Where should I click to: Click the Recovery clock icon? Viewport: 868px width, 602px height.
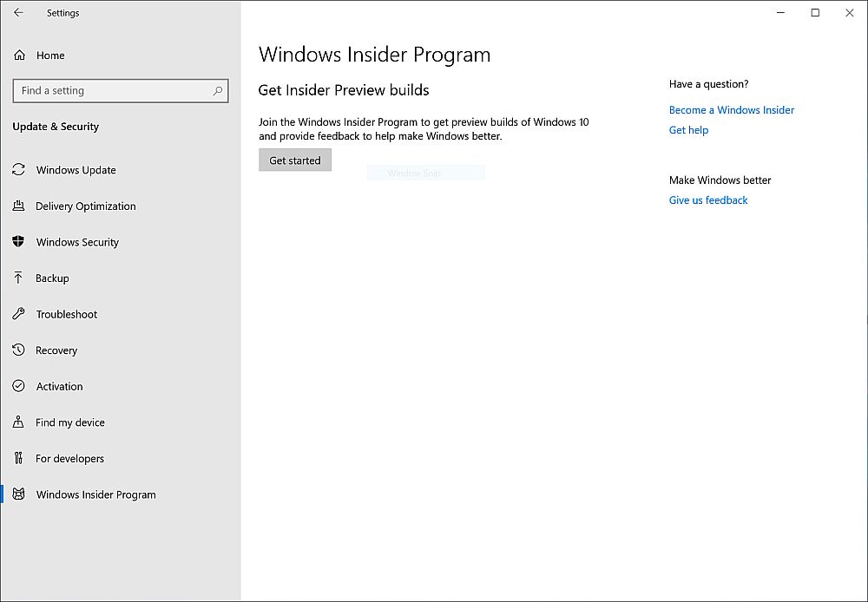click(19, 350)
